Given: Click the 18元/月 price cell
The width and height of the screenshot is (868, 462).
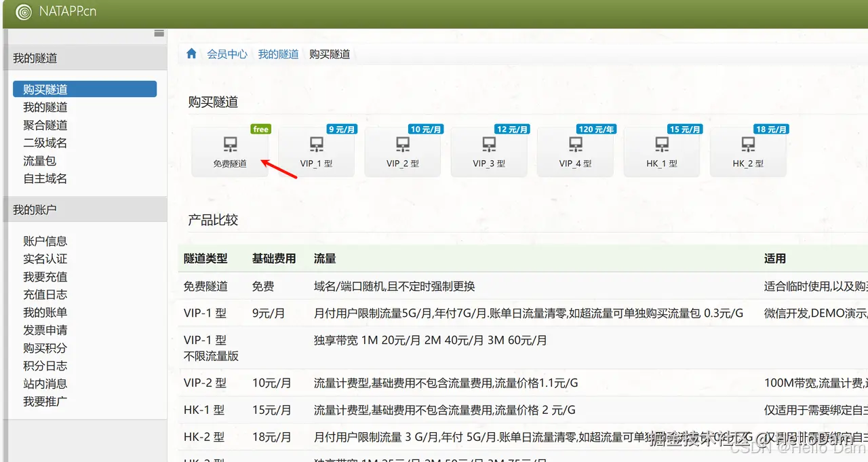Looking at the screenshot, I should (x=272, y=437).
